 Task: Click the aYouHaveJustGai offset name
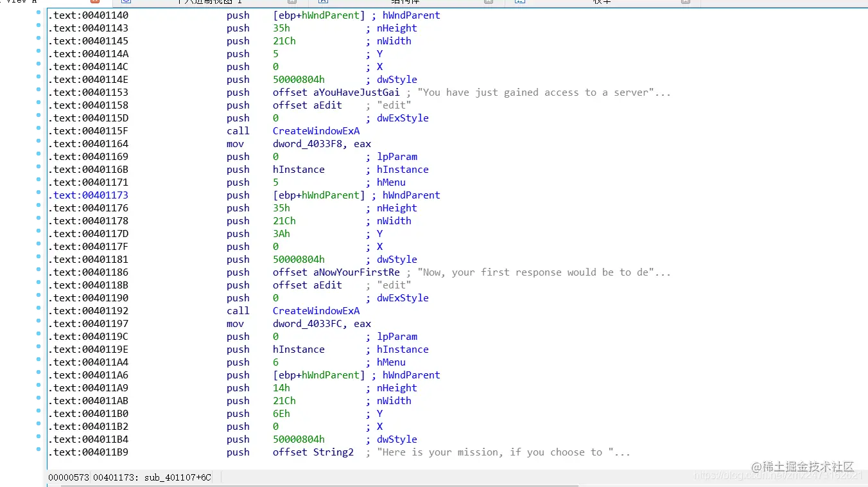point(356,93)
